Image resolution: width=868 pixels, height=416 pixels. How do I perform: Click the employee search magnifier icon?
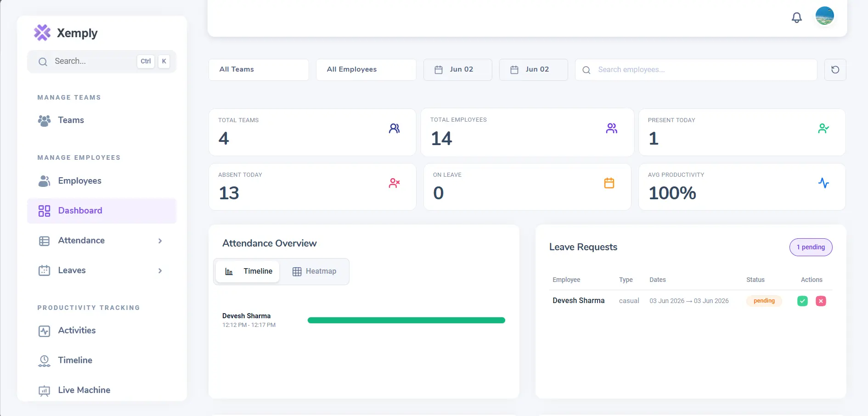click(586, 70)
